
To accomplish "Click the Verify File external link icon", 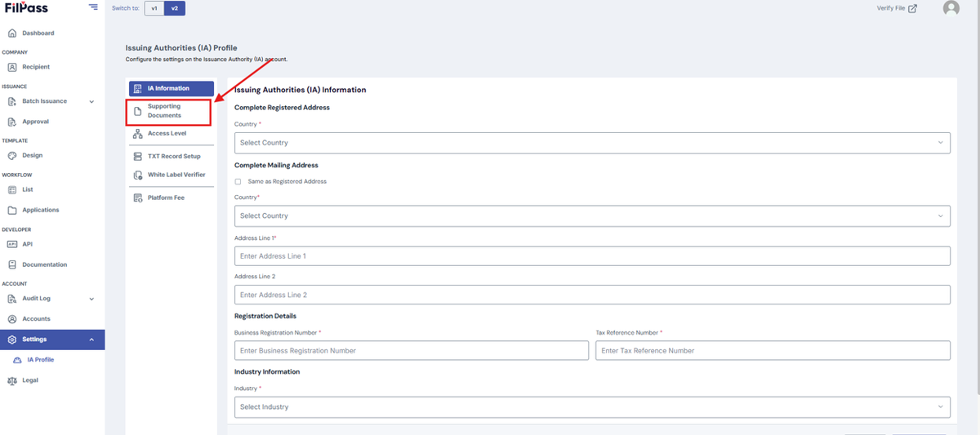I will 912,8.
